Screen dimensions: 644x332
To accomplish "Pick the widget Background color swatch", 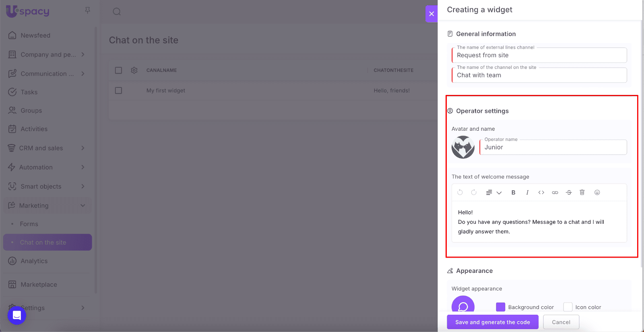I will 500,307.
